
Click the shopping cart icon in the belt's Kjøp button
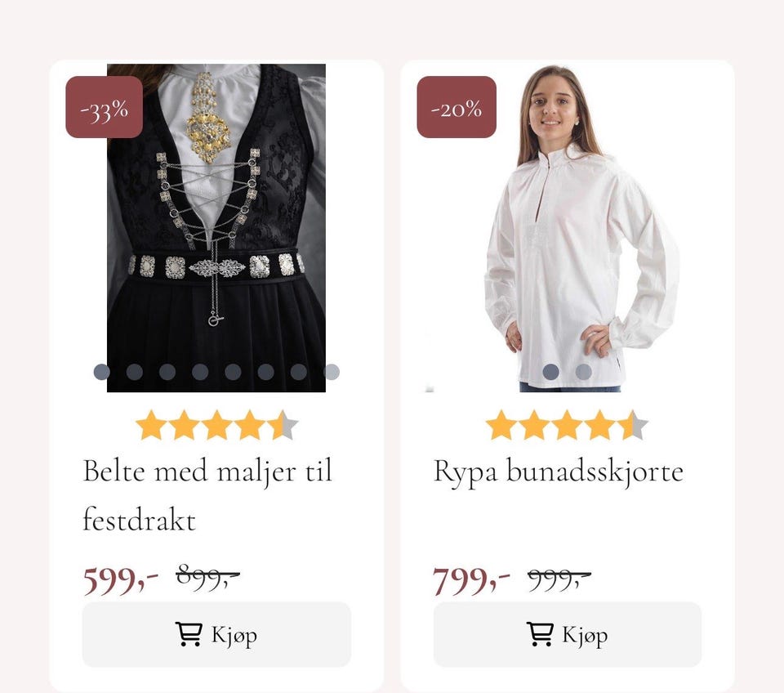[189, 633]
